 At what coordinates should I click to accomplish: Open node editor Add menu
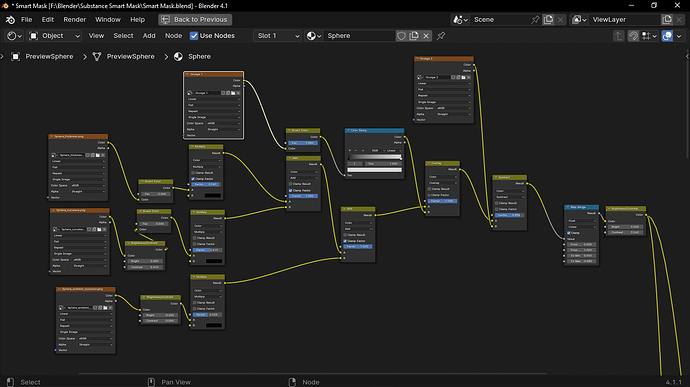149,36
